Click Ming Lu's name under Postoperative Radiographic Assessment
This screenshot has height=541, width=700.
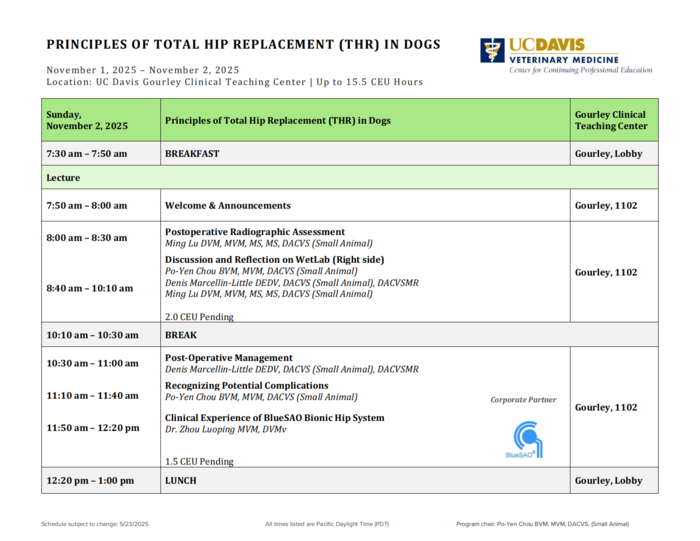point(269,243)
